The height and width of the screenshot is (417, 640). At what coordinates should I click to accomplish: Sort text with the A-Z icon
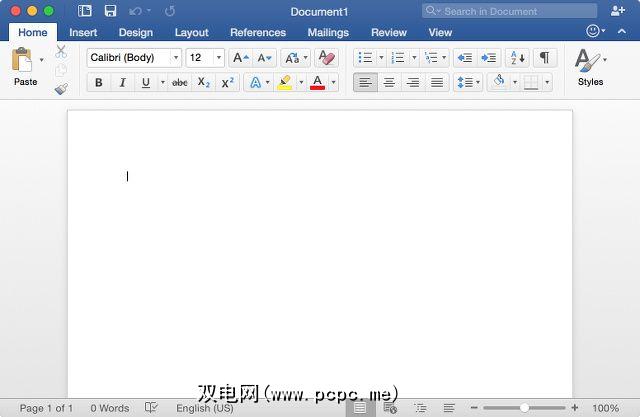[517, 58]
